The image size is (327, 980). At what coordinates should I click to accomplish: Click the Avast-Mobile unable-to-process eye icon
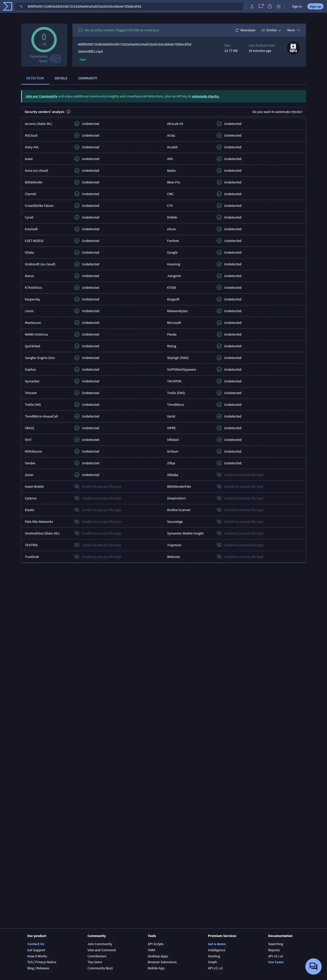click(77, 487)
